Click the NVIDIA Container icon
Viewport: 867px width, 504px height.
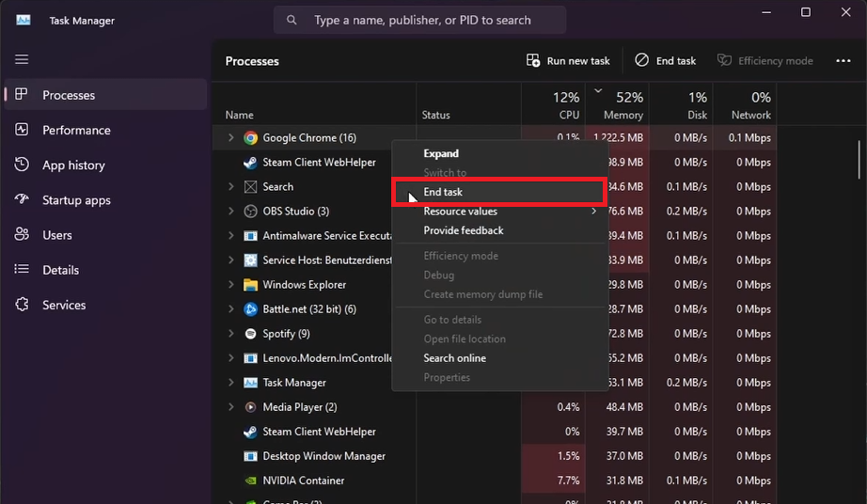(250, 480)
